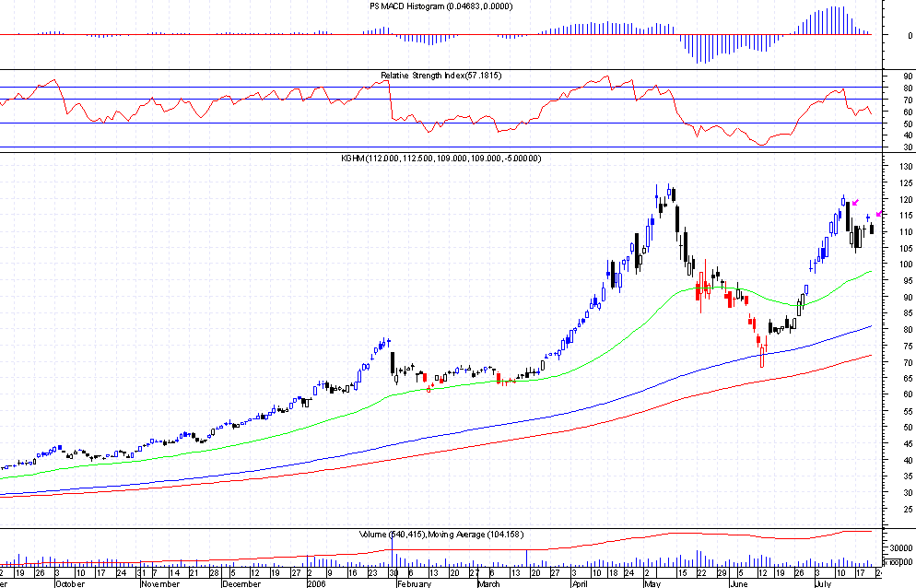The height and width of the screenshot is (588, 916).
Task: Click the KGHM price data header
Action: click(440, 159)
